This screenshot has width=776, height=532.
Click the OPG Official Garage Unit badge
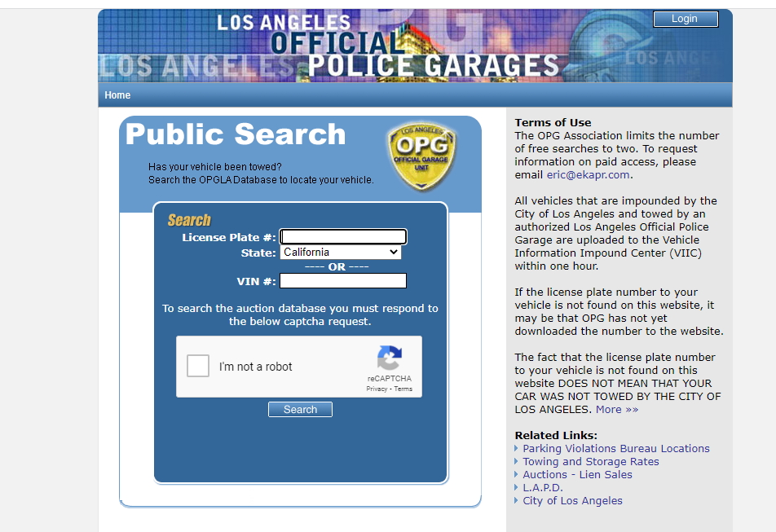(x=421, y=156)
